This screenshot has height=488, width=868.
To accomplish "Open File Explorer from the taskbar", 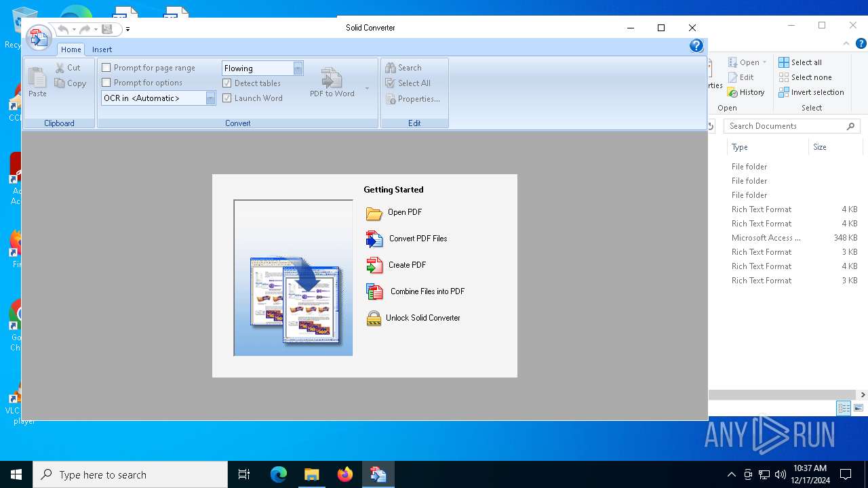I will (x=311, y=474).
